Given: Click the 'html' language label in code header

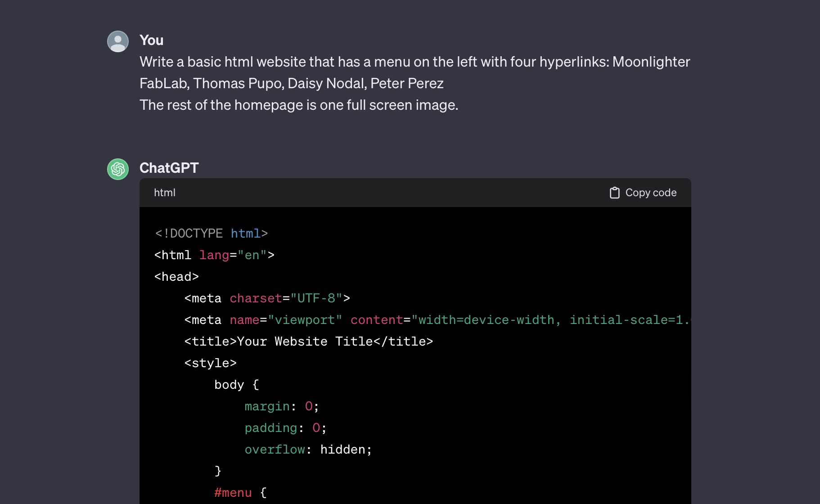Looking at the screenshot, I should [165, 193].
